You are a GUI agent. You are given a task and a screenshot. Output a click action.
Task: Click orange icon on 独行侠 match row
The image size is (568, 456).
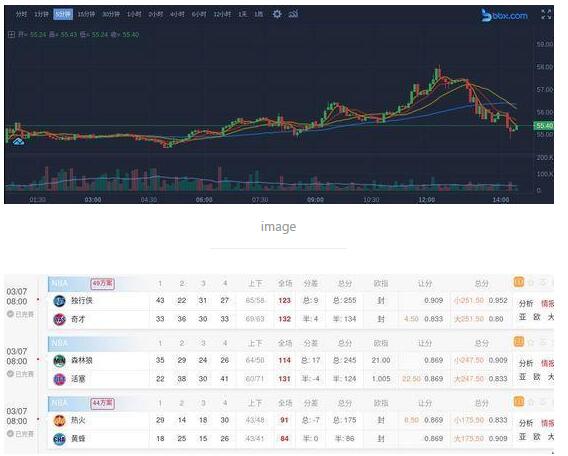(519, 282)
